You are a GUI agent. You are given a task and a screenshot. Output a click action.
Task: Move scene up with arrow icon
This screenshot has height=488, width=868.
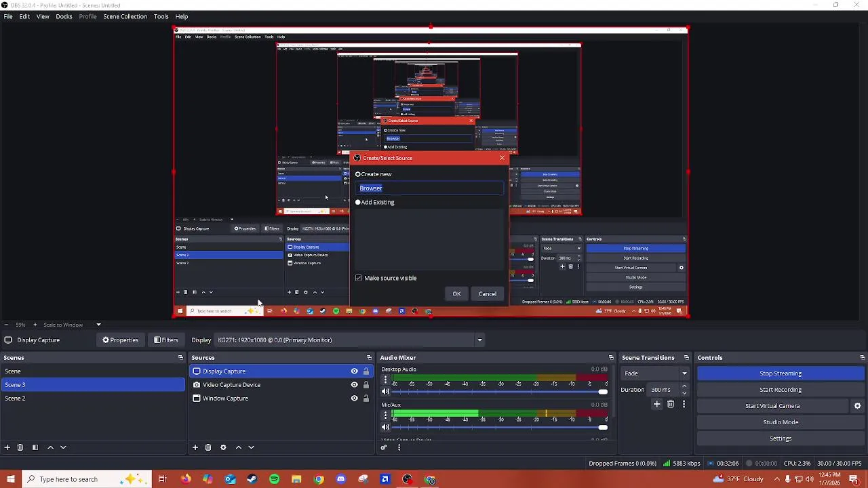(50, 447)
